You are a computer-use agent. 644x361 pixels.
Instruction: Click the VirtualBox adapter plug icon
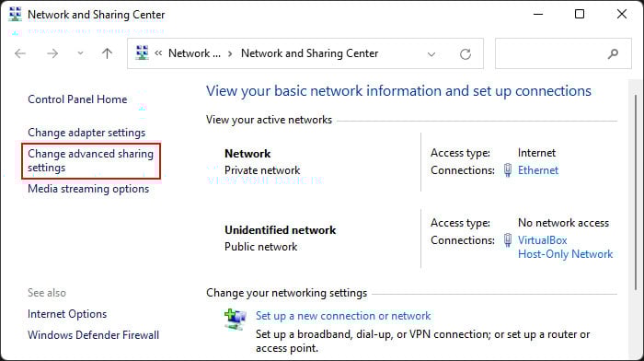coord(508,240)
